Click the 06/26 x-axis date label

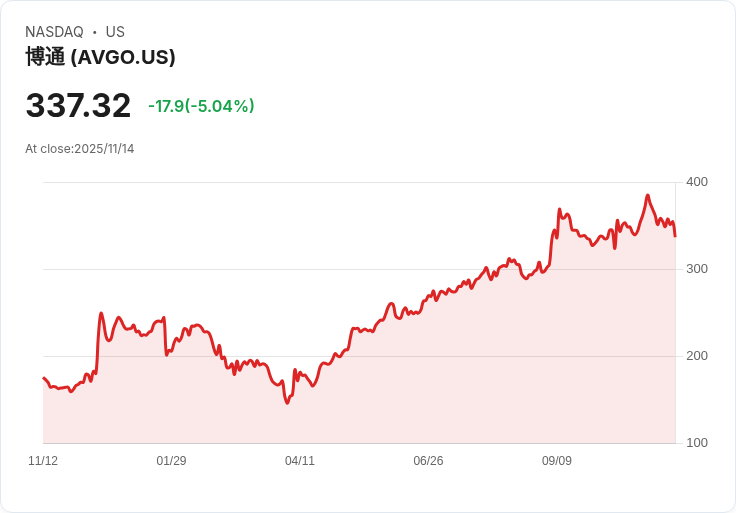428,461
